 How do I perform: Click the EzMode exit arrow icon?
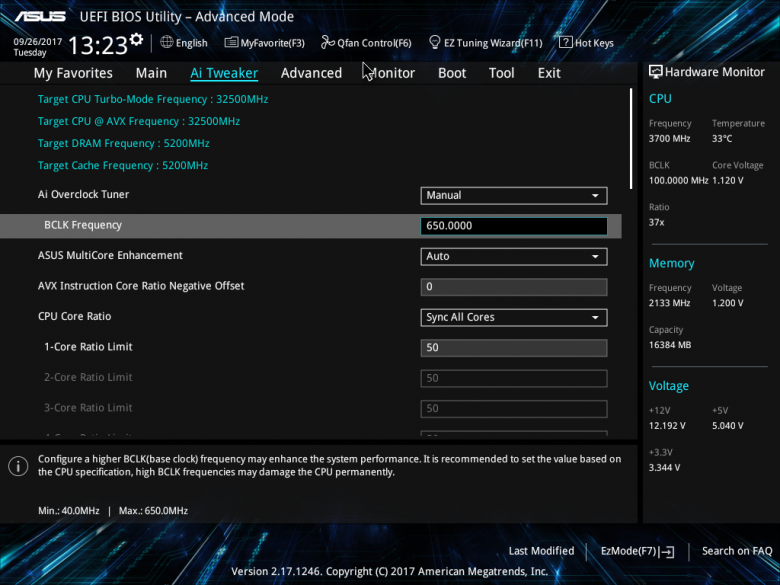click(x=667, y=551)
